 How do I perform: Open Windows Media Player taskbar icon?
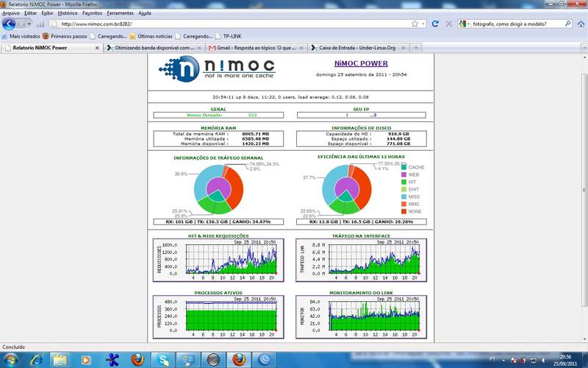coord(85,360)
